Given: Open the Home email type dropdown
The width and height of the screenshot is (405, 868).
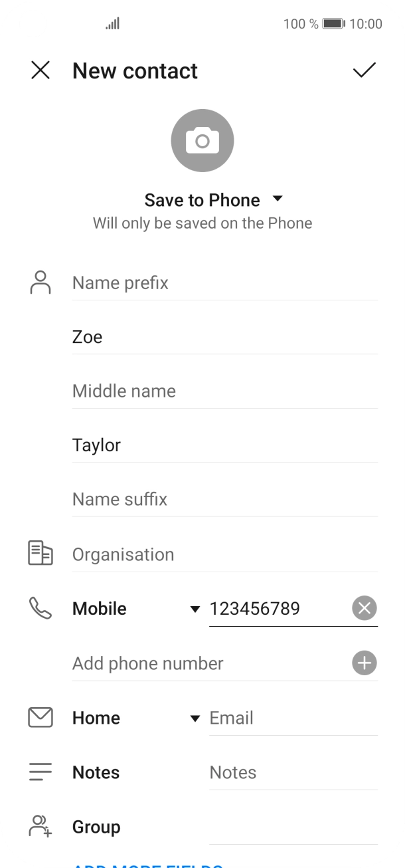Looking at the screenshot, I should coord(195,718).
